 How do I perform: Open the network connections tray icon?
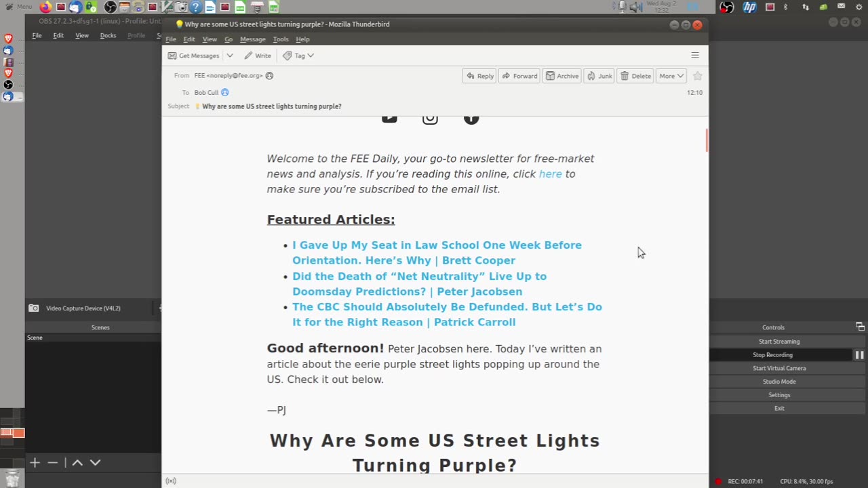(x=806, y=7)
